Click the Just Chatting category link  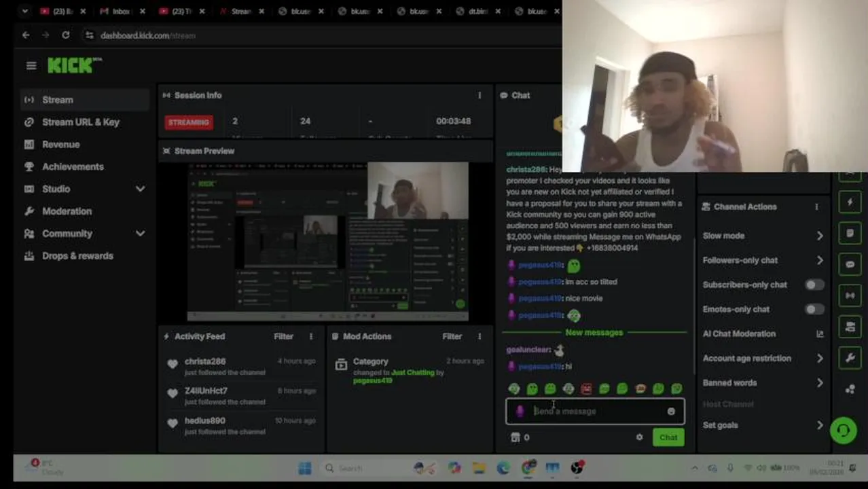[x=412, y=373]
